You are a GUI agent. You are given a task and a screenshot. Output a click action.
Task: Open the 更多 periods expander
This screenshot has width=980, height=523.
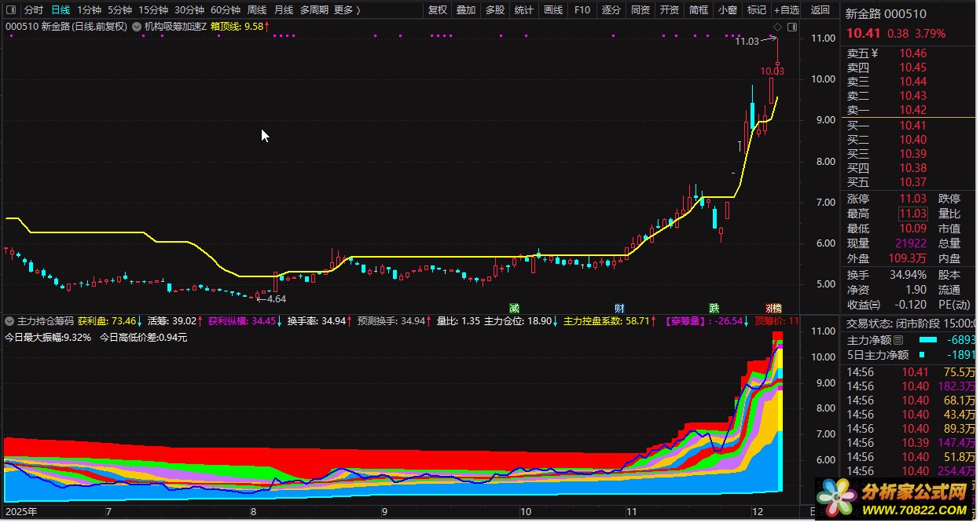(347, 10)
